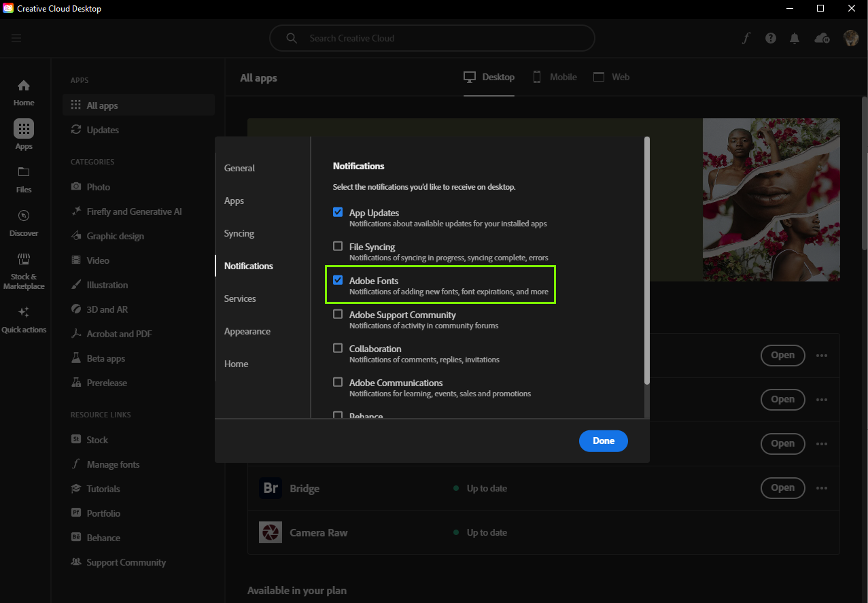Enable File Syncing notifications
The image size is (868, 603).
338,245
